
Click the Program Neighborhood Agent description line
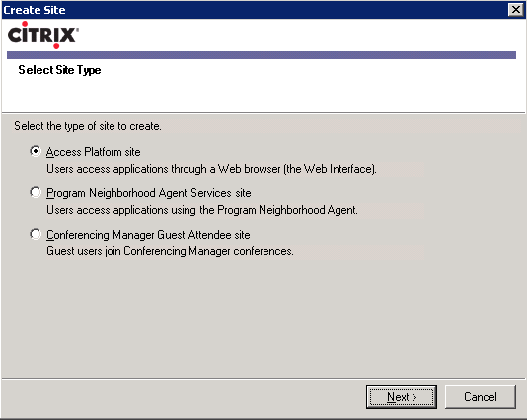[x=202, y=210]
